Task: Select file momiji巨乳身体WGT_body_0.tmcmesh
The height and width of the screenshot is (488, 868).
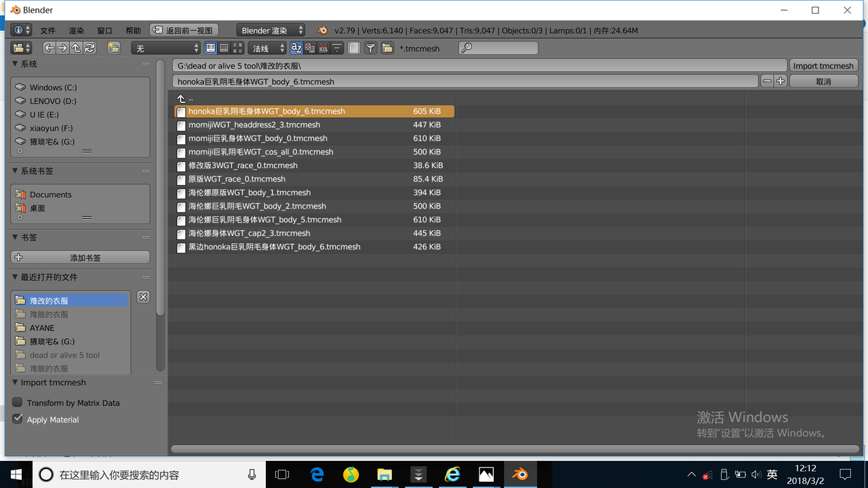Action: click(314, 138)
